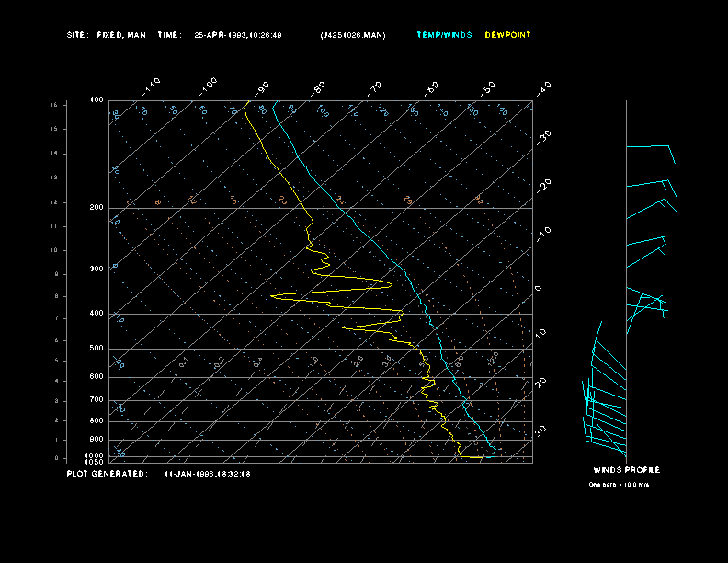Click the WINDS PROFILE caption

pyautogui.click(x=626, y=470)
